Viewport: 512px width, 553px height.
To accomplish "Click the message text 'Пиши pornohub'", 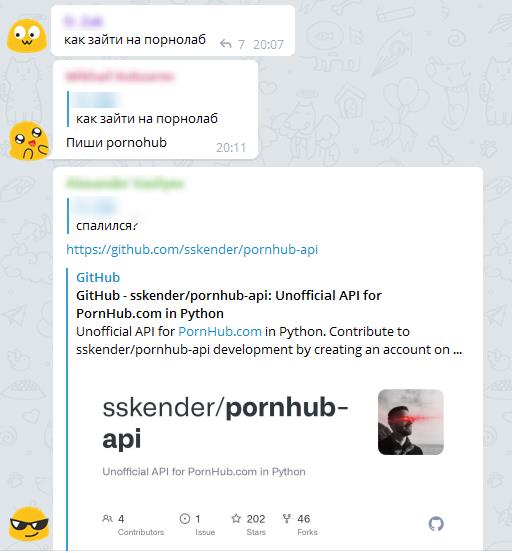I will (116, 142).
